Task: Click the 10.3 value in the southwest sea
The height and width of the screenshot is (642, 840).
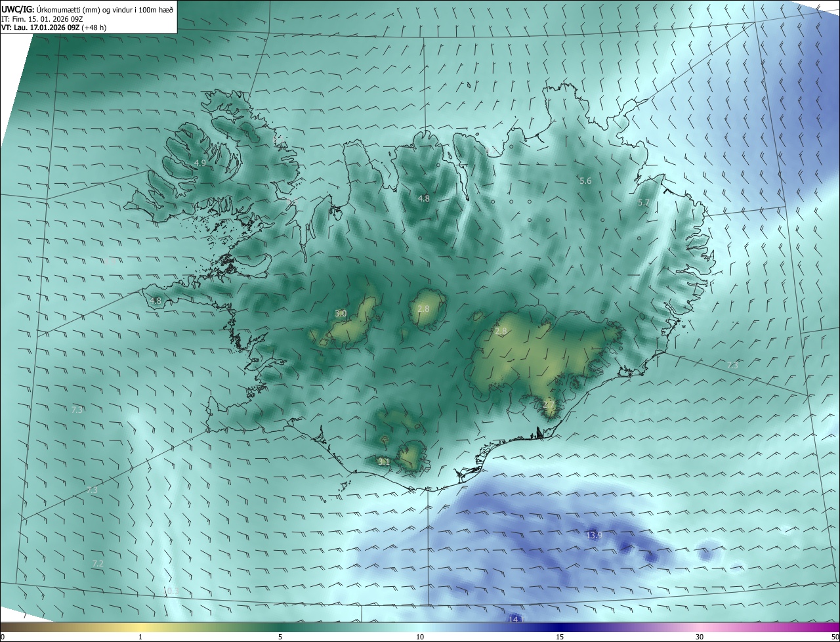Action: 170,591
